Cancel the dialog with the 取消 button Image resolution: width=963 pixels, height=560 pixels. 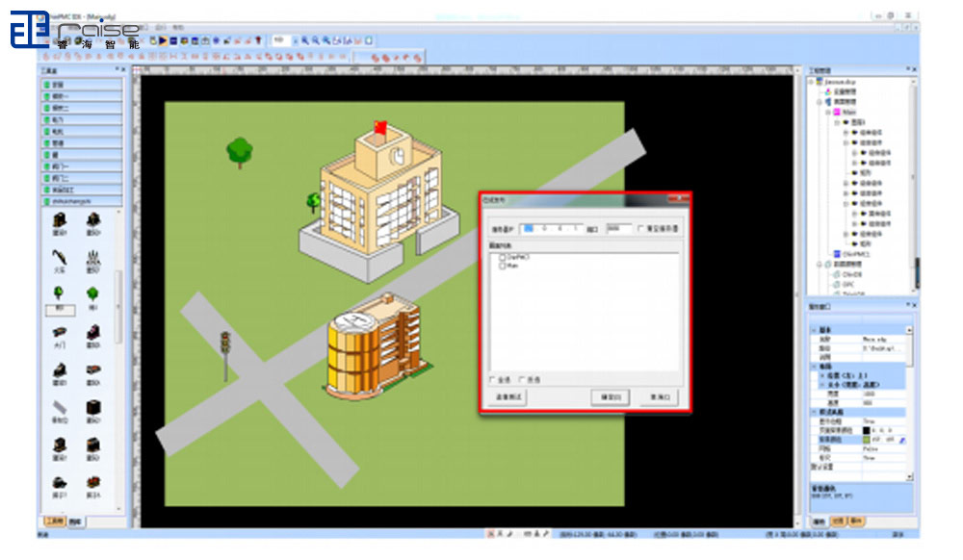pyautogui.click(x=661, y=396)
